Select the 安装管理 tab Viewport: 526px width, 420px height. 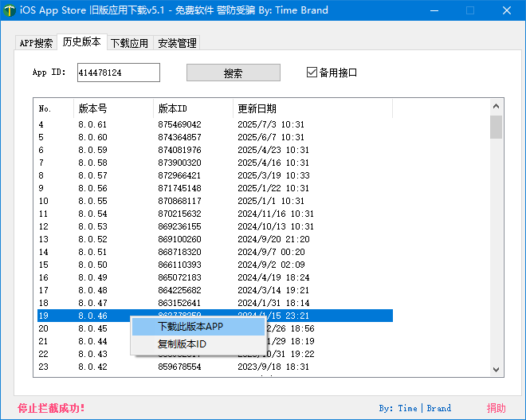(177, 43)
